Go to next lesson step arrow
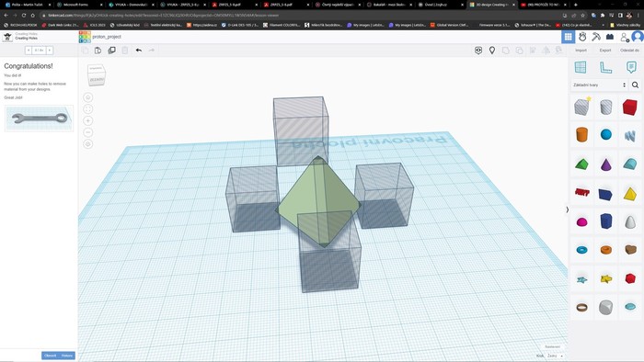644x362 pixels. pyautogui.click(x=50, y=50)
